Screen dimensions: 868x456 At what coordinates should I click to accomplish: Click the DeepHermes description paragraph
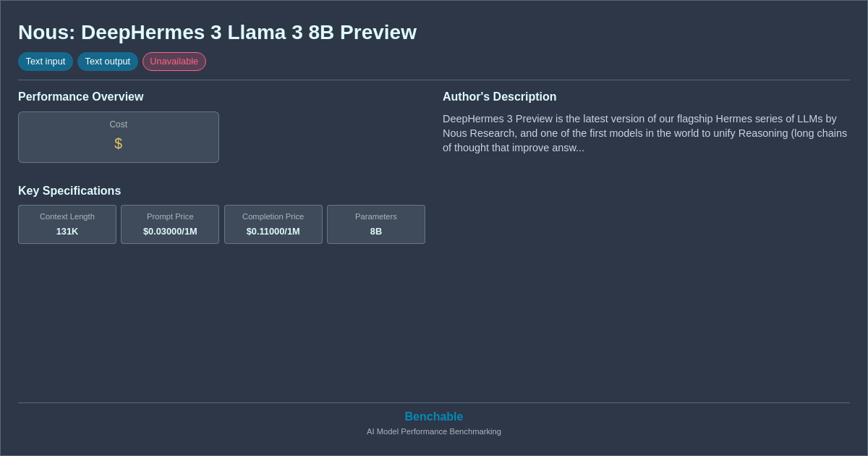click(x=644, y=133)
